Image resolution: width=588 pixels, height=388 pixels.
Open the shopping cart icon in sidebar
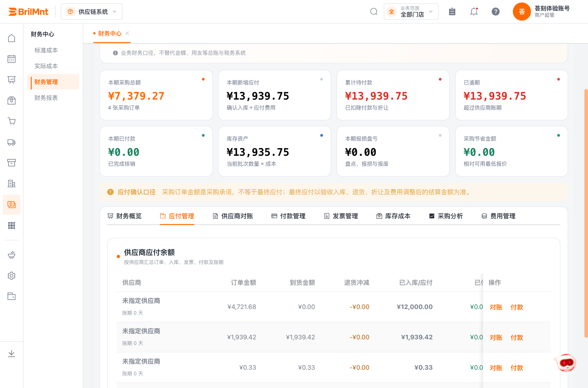(11, 121)
